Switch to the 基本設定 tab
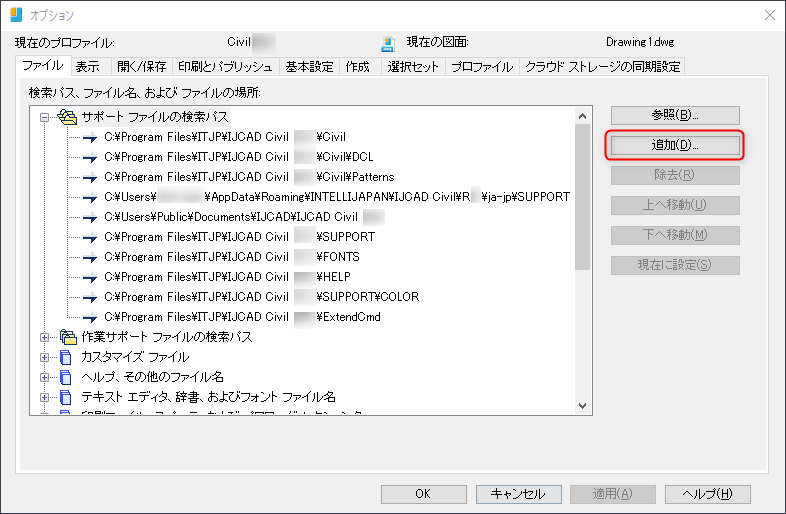The width and height of the screenshot is (786, 514). [309, 67]
